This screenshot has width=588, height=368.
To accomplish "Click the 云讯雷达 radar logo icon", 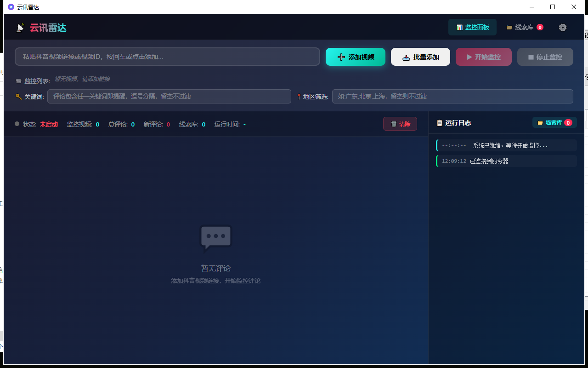I will click(20, 28).
